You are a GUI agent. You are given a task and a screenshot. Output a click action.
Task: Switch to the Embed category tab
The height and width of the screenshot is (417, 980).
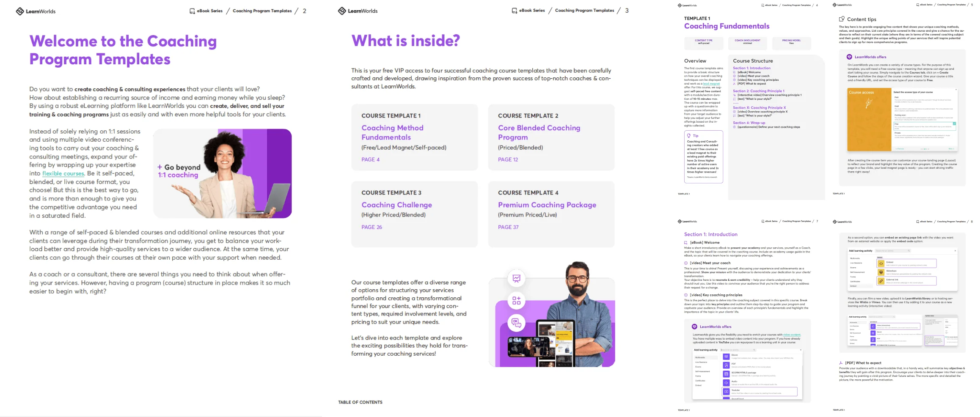click(x=853, y=286)
